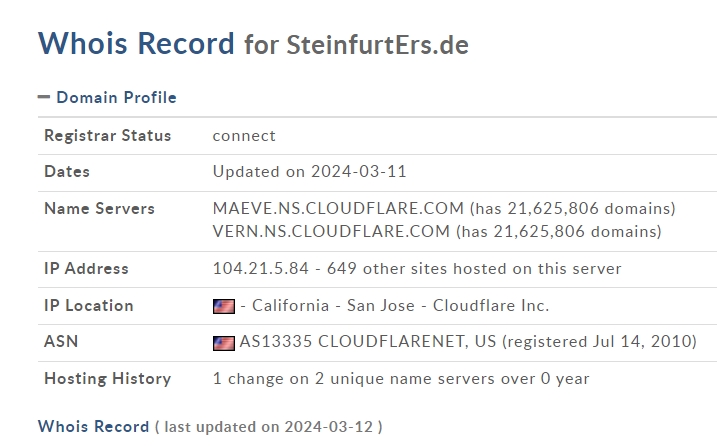
Task: Click the 104.21.5.84 IP address
Action: pos(261,269)
